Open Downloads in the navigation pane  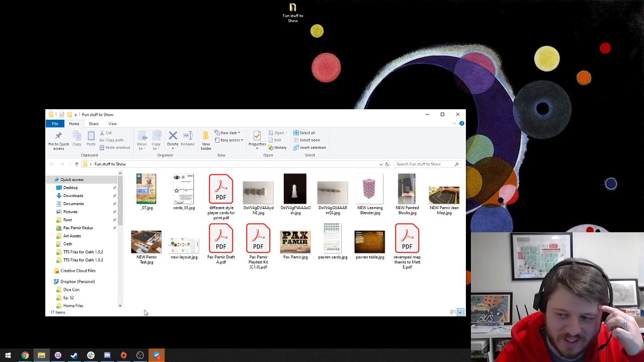pos(73,196)
